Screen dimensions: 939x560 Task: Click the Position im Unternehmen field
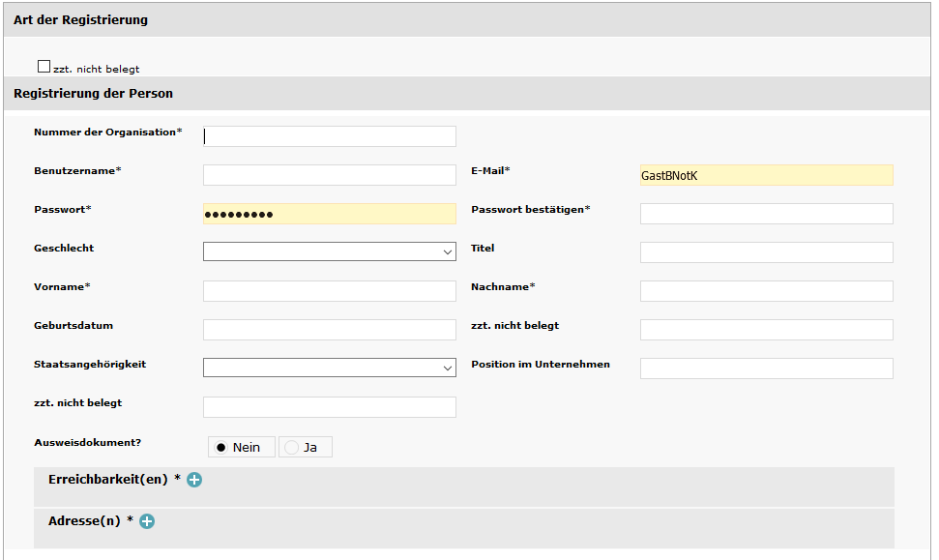[x=767, y=368]
